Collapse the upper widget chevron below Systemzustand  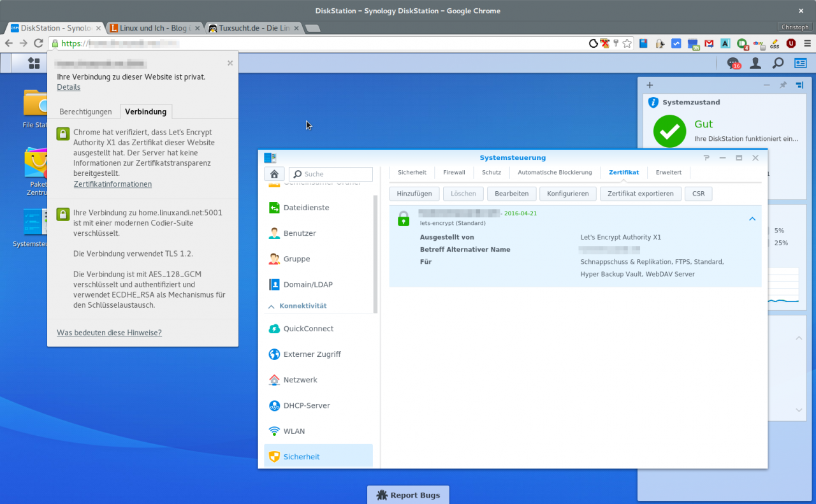pos(799,338)
